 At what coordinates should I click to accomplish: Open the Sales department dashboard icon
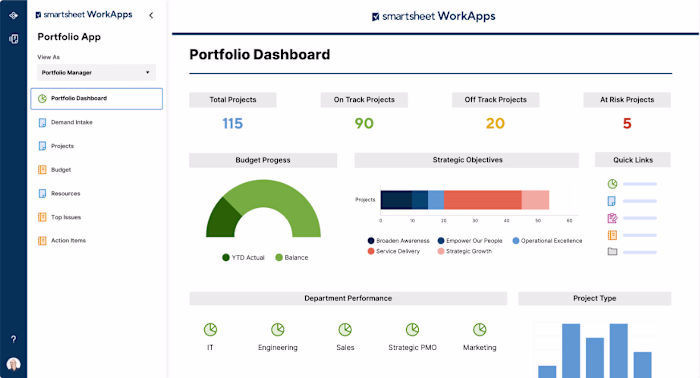(x=345, y=330)
